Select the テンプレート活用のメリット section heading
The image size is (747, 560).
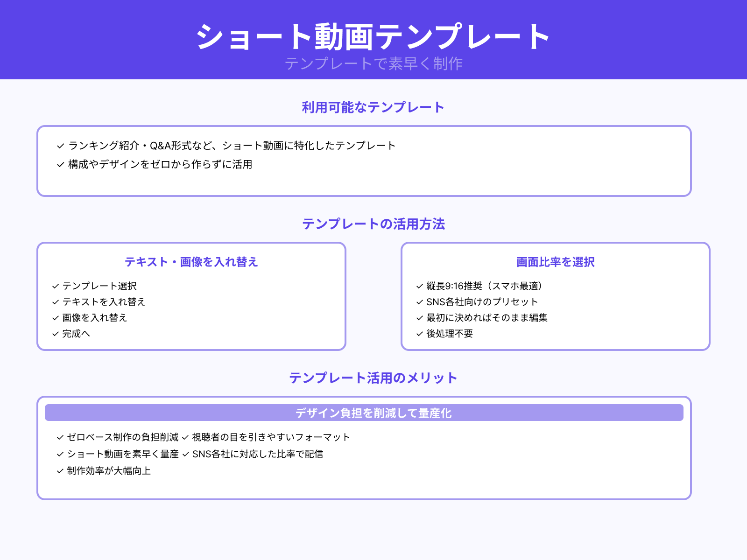373,378
